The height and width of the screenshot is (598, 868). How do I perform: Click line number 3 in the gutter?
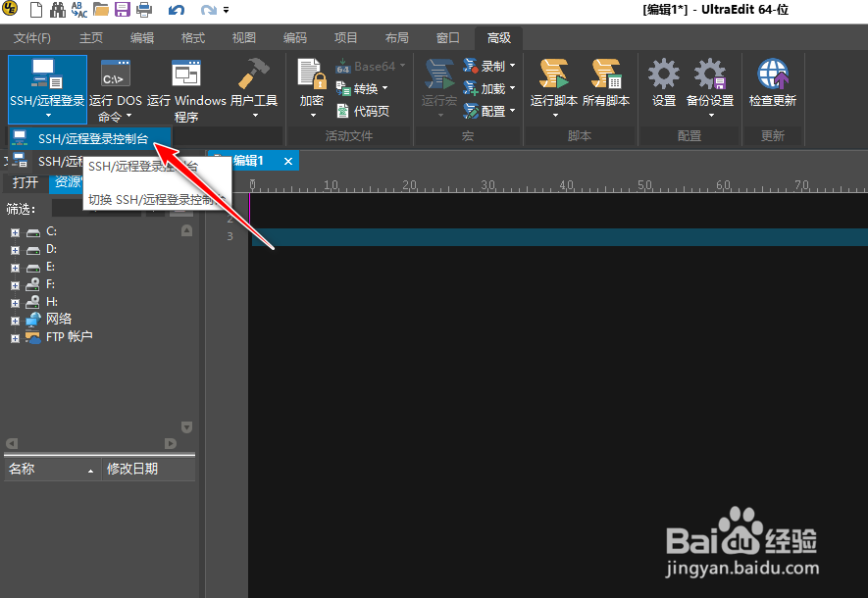(230, 237)
